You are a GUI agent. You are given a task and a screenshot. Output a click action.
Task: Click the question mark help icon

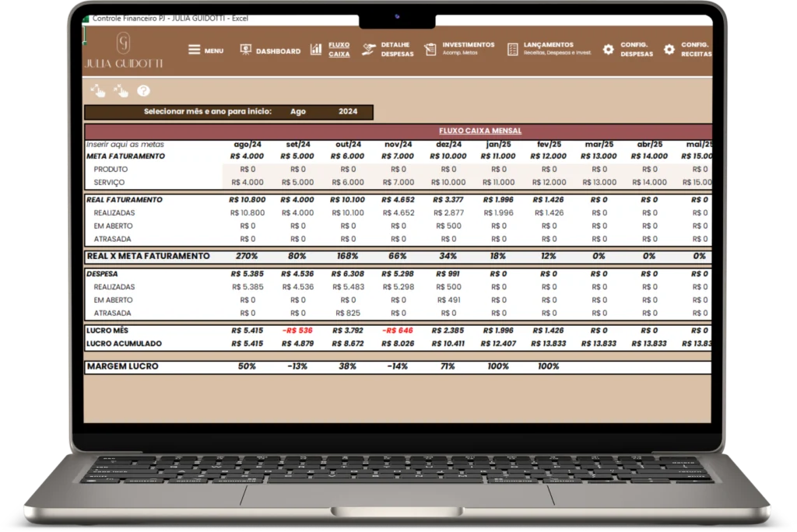[x=143, y=91]
